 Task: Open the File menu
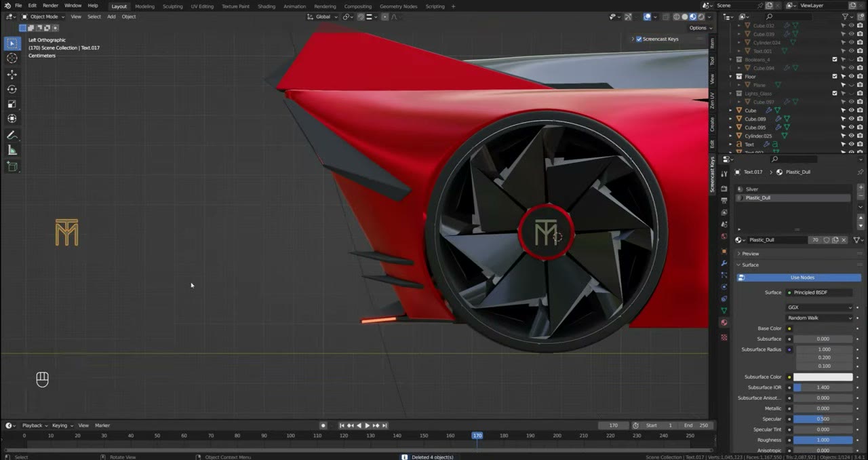[x=18, y=5]
